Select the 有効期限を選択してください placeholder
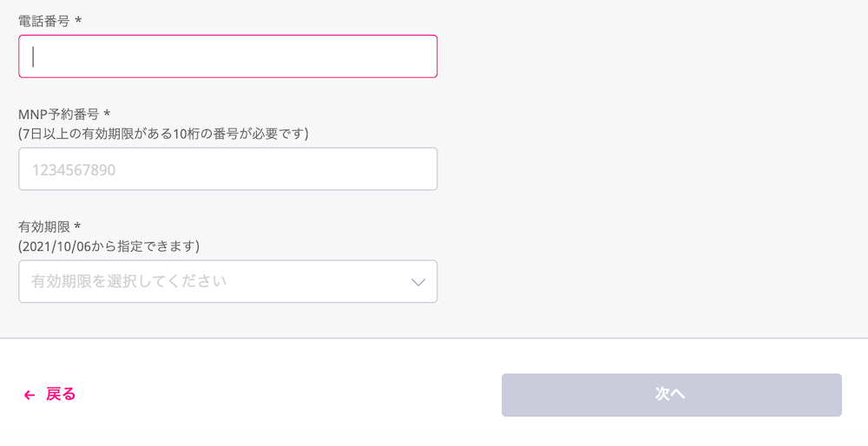 pos(128,282)
